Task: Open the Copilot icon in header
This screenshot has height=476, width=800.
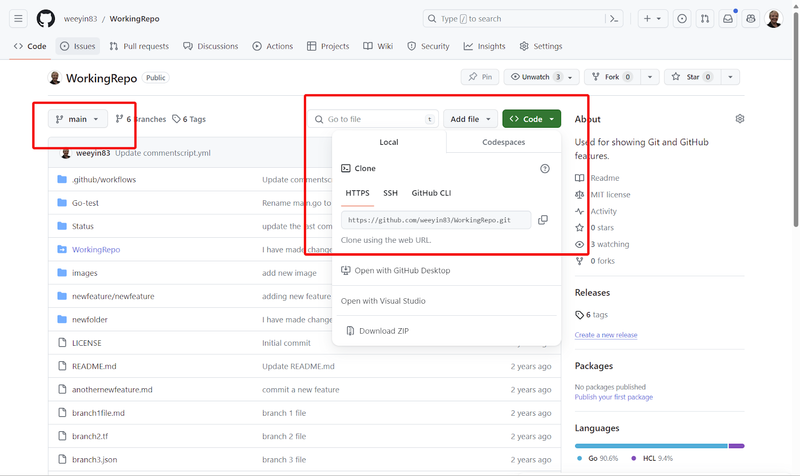Action: 751,19
